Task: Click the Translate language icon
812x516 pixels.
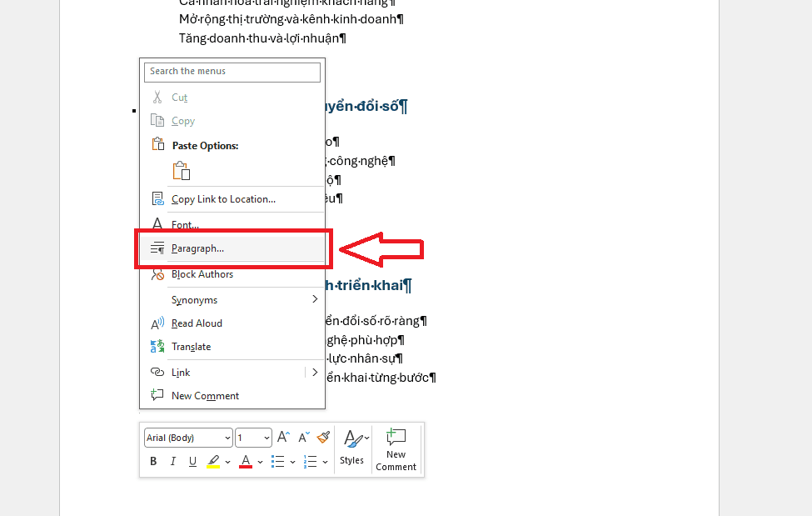Action: coord(157,346)
